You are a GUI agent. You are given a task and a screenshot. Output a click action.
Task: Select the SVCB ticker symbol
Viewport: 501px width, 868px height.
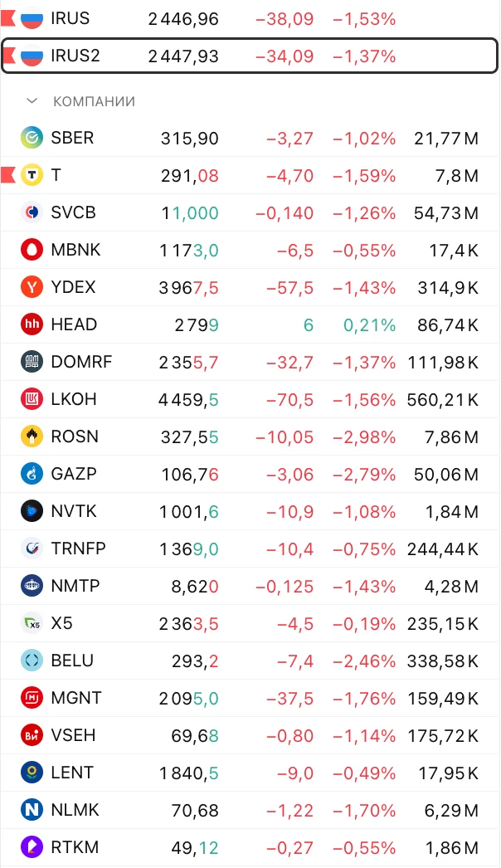pyautogui.click(x=73, y=212)
